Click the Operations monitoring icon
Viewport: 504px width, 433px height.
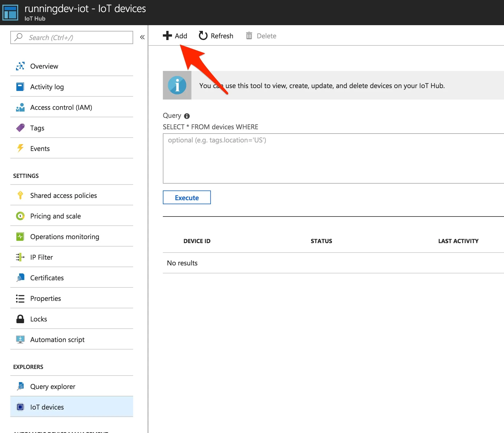(x=20, y=237)
